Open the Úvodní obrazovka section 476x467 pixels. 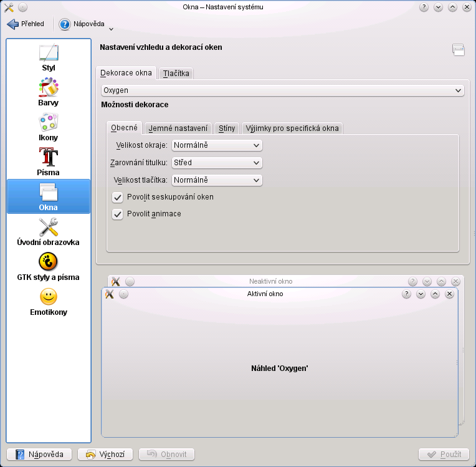pos(48,232)
